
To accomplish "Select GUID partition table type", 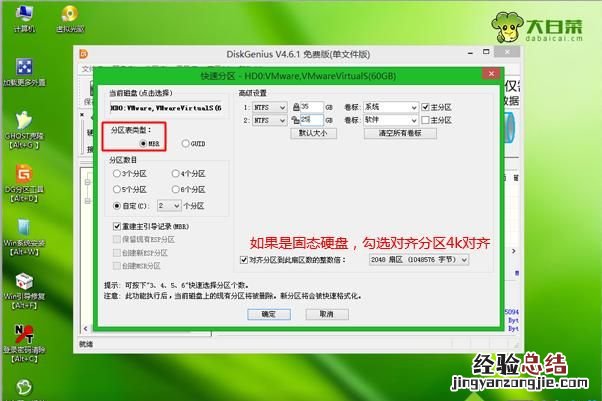I will click(x=194, y=143).
